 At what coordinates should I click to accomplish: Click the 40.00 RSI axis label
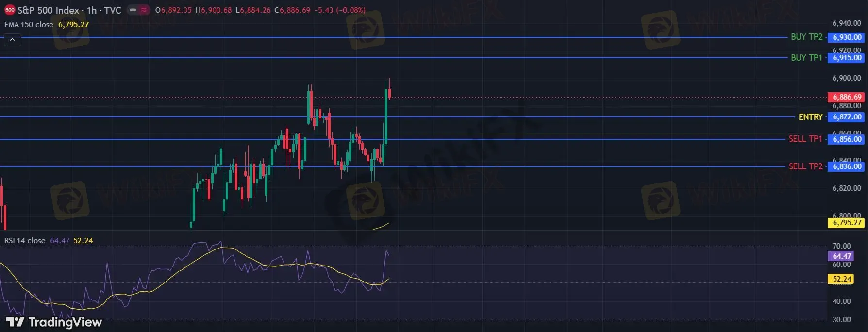coord(842,301)
